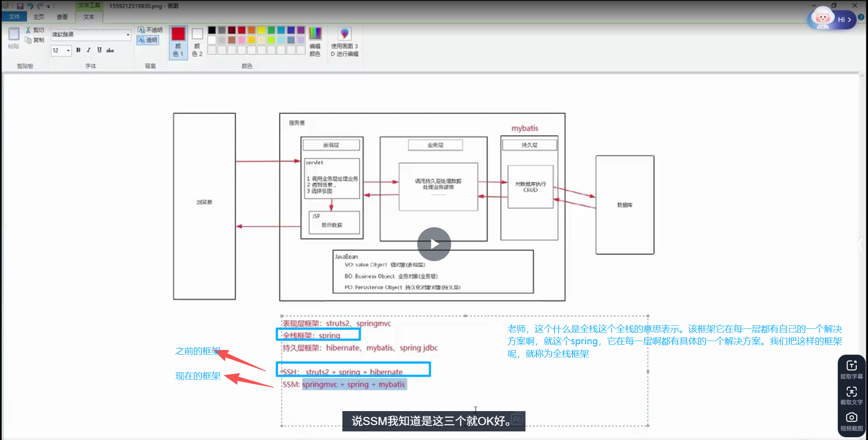Image resolution: width=868 pixels, height=440 pixels.
Task: Expand the quick access toolbar customize dropdown
Action: click(x=48, y=6)
